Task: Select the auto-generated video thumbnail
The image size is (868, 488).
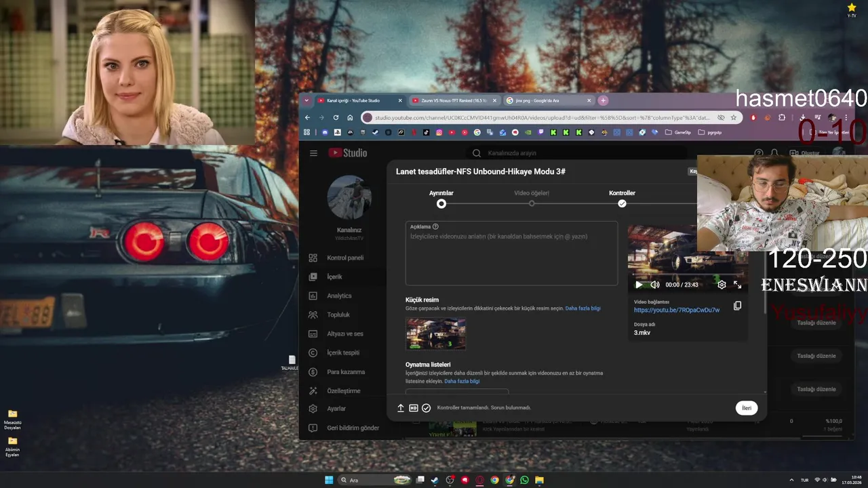Action: [x=435, y=334]
